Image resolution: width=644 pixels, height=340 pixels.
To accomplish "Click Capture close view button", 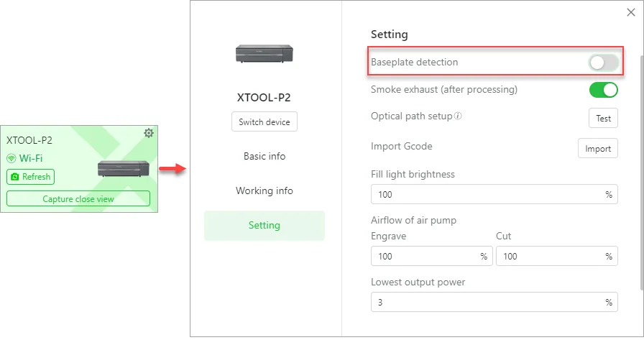I will 78,198.
